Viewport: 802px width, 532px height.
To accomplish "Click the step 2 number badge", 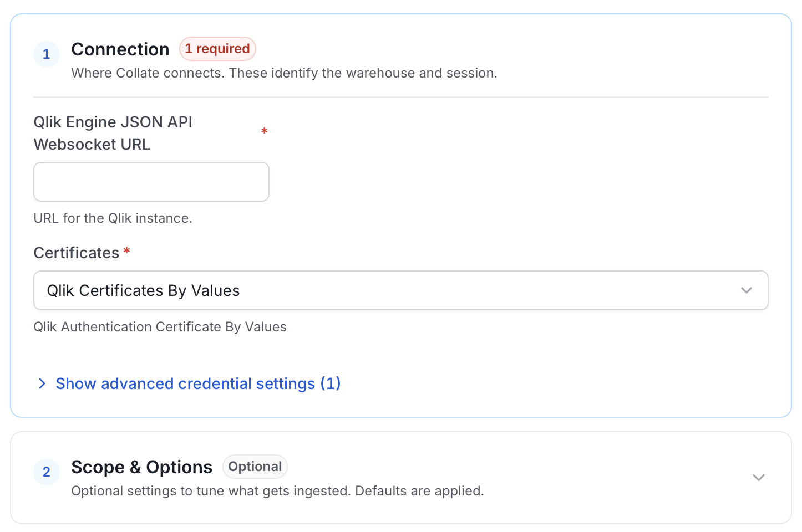I will coord(47,472).
